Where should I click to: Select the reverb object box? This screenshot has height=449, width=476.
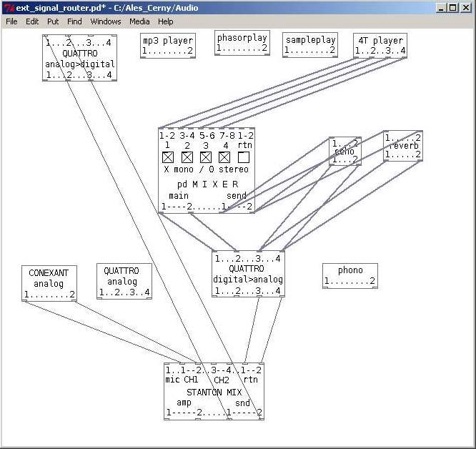[x=403, y=146]
